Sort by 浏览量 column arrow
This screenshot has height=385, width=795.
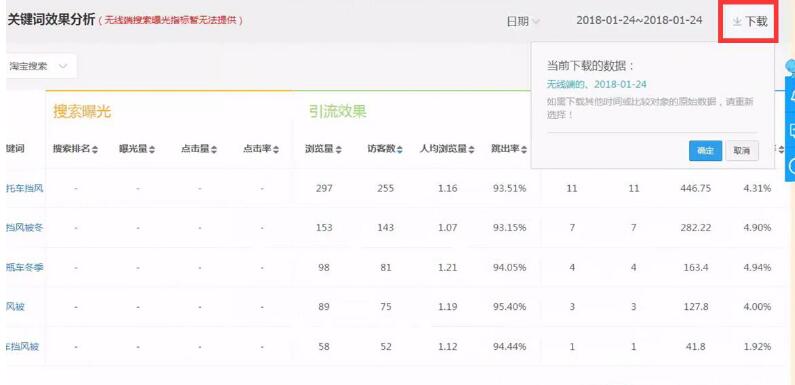(x=338, y=150)
